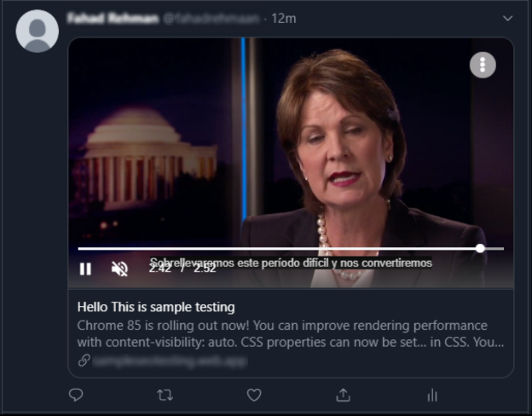
Task: Open the "Hello This is sample testing" card title
Action: click(x=156, y=307)
